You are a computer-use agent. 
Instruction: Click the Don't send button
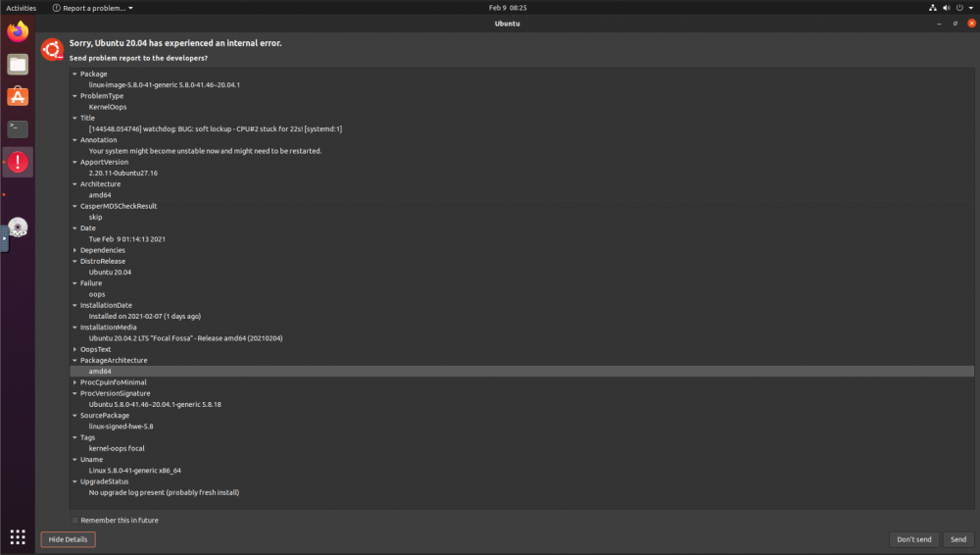point(913,539)
